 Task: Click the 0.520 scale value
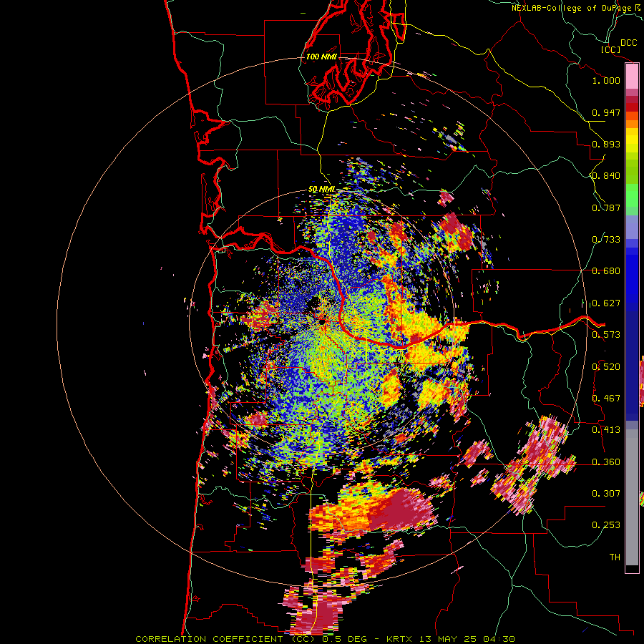[606, 367]
